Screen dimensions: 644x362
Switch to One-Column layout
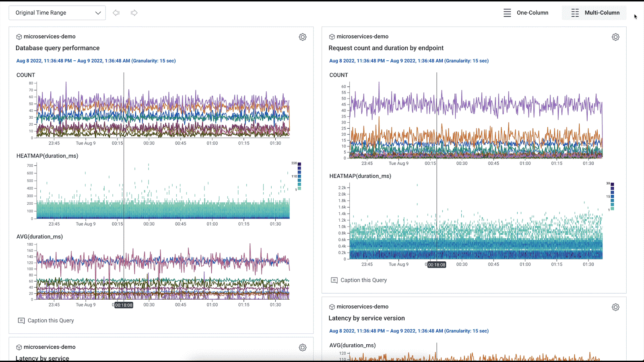coord(526,13)
